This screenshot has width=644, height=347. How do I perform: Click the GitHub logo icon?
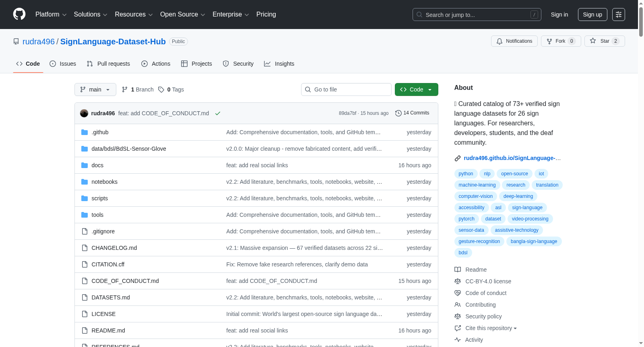19,15
